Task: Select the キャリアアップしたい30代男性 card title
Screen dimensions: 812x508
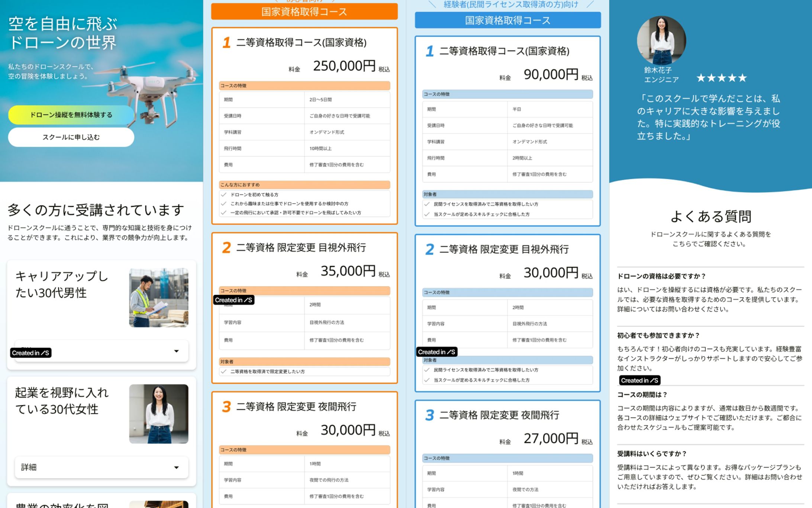Action: click(62, 284)
